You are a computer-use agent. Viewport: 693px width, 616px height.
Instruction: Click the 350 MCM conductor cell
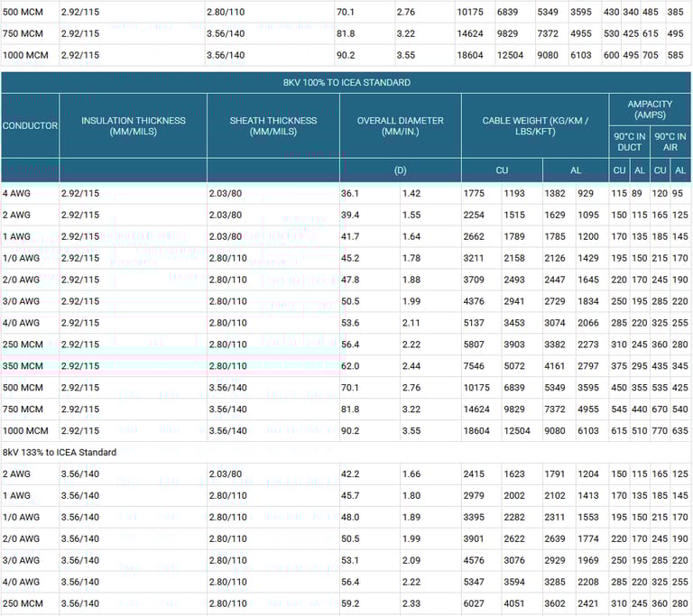coord(23,366)
